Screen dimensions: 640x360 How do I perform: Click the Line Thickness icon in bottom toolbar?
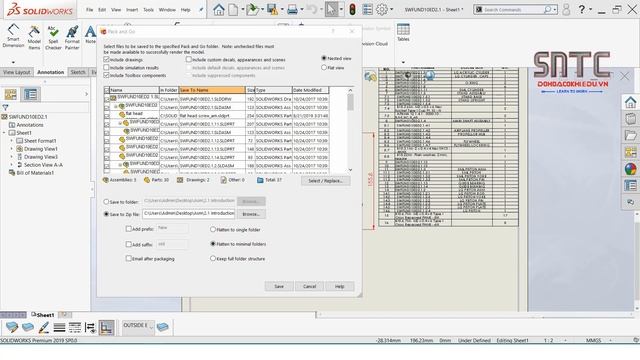59,327
